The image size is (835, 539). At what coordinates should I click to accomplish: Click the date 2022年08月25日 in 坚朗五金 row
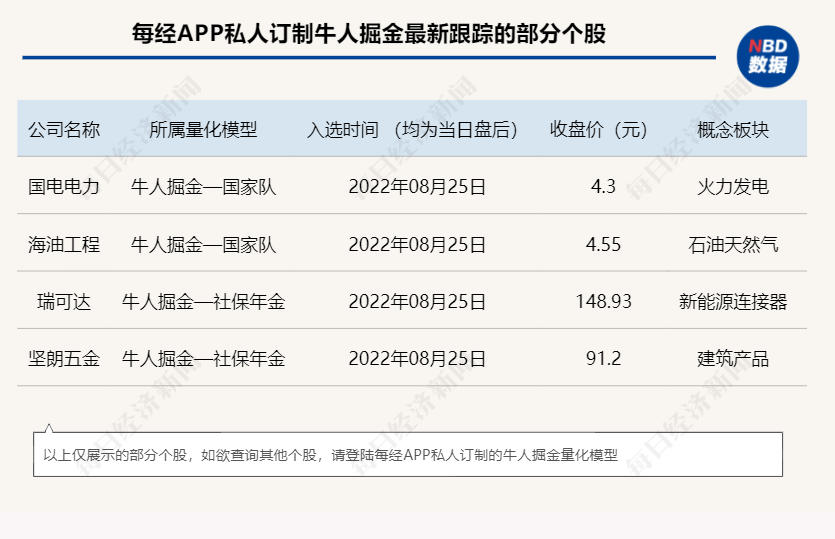pos(417,358)
